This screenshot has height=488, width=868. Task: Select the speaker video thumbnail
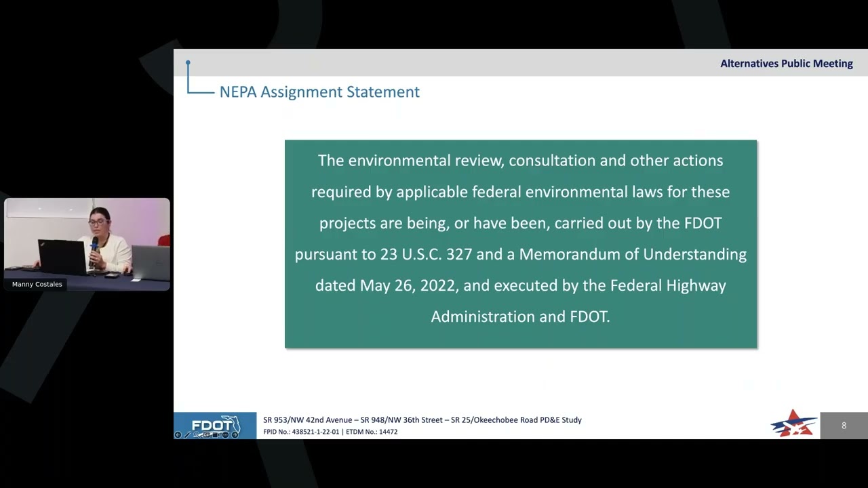[x=87, y=244]
